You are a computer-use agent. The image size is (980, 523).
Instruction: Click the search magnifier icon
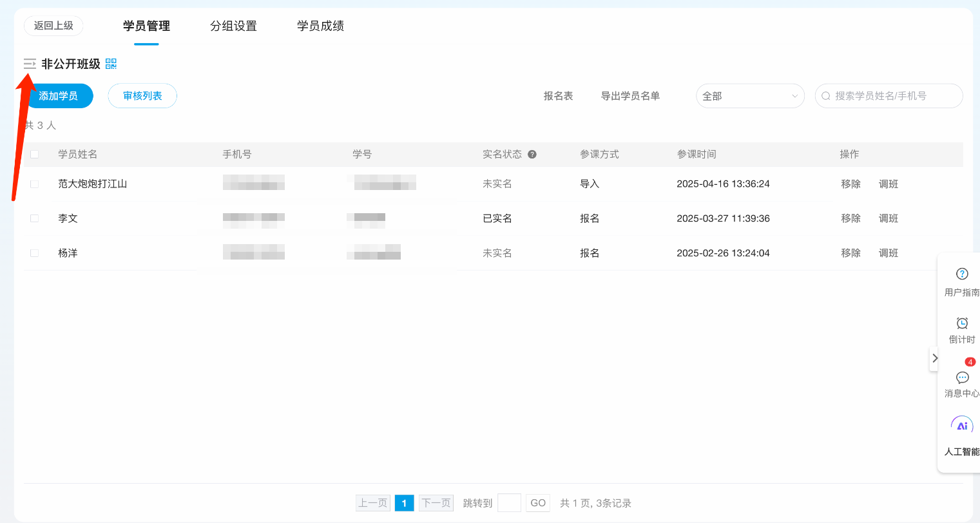[825, 96]
